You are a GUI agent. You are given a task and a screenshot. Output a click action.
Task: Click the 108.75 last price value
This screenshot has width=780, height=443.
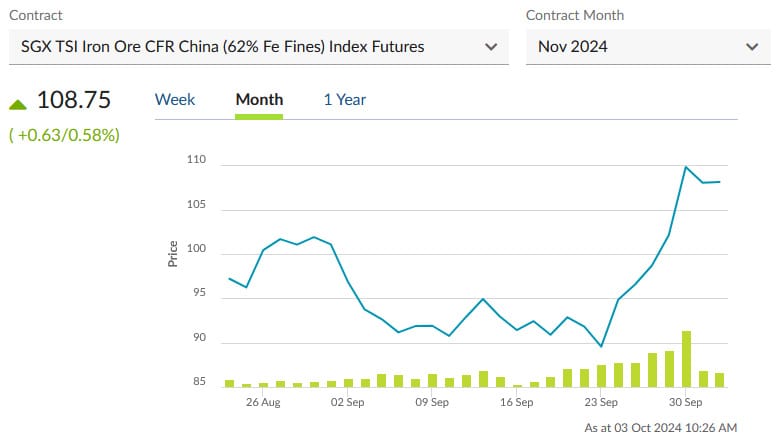click(74, 100)
